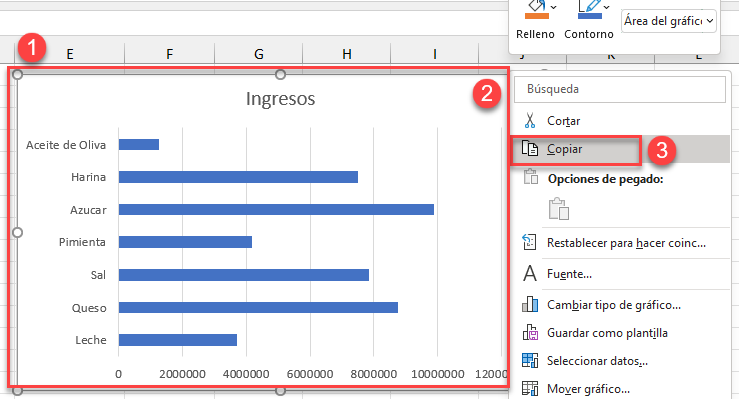Viewport: 739px width, 399px height.
Task: Click the 10000000 horizontal axis value
Action: click(438, 374)
